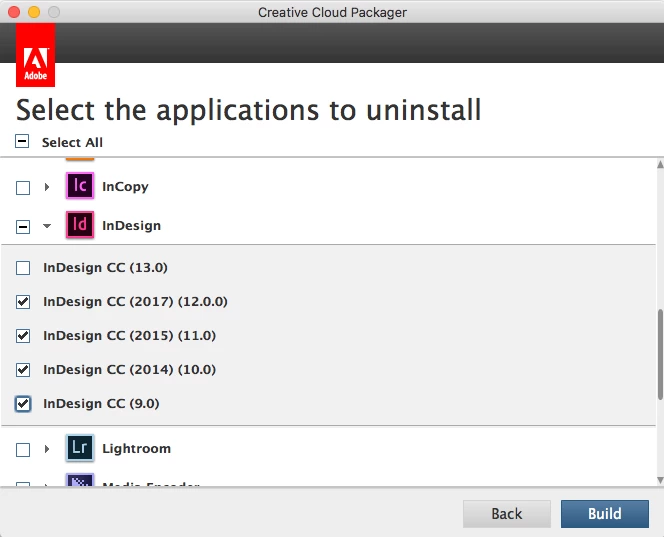Image resolution: width=664 pixels, height=537 pixels.
Task: Expand the InCopy versions list
Action: pyautogui.click(x=47, y=187)
